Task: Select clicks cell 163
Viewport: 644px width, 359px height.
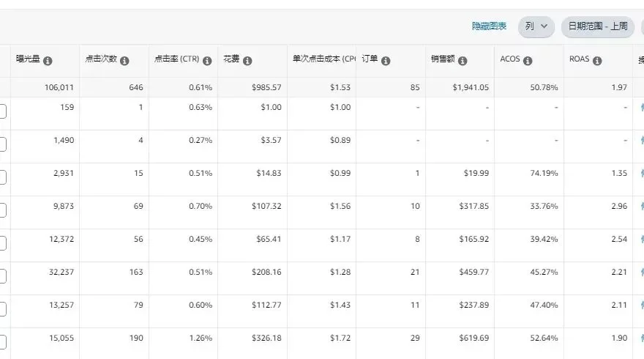Action: coord(136,272)
